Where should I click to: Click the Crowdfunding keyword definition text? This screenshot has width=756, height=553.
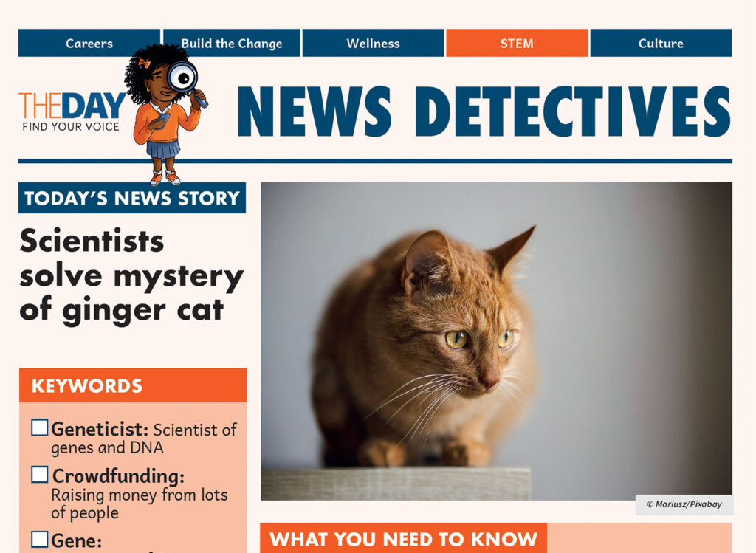pyautogui.click(x=140, y=504)
